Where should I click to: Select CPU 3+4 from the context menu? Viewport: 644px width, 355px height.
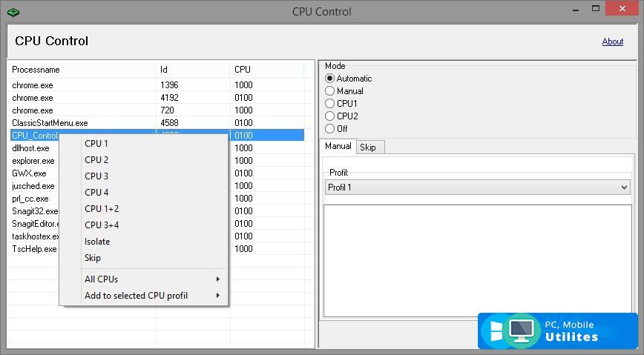(143, 225)
